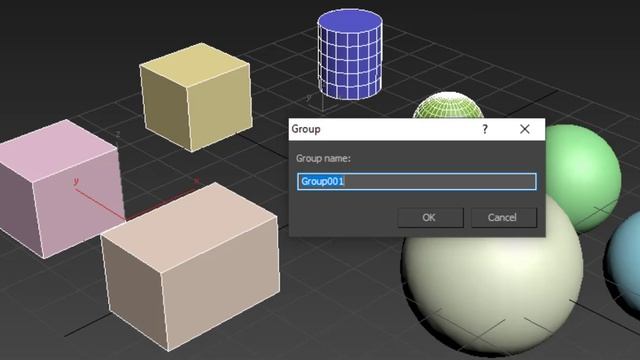Close the Group dialog window
Viewport: 640px width, 360px height.
[524, 129]
